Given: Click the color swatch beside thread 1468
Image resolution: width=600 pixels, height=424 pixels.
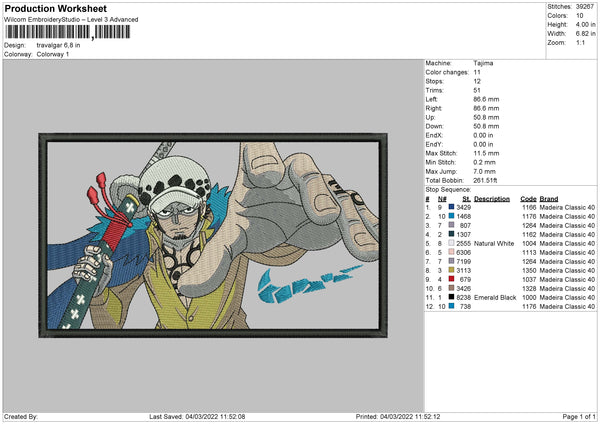Looking at the screenshot, I should pos(452,217).
